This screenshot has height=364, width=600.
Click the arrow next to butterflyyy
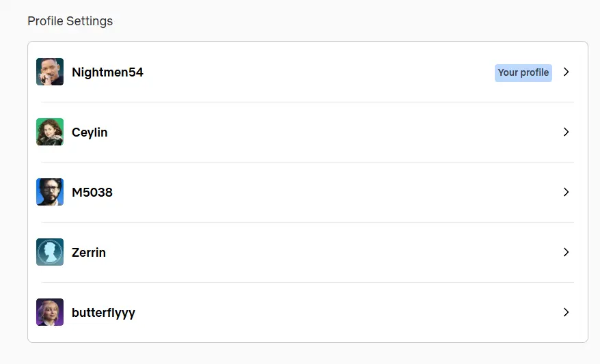566,312
